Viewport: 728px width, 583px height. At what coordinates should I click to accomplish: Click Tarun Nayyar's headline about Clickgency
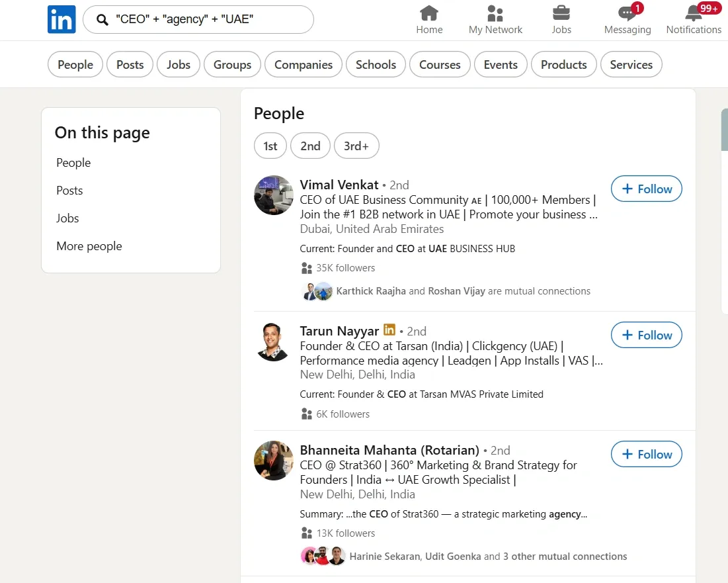click(x=452, y=353)
